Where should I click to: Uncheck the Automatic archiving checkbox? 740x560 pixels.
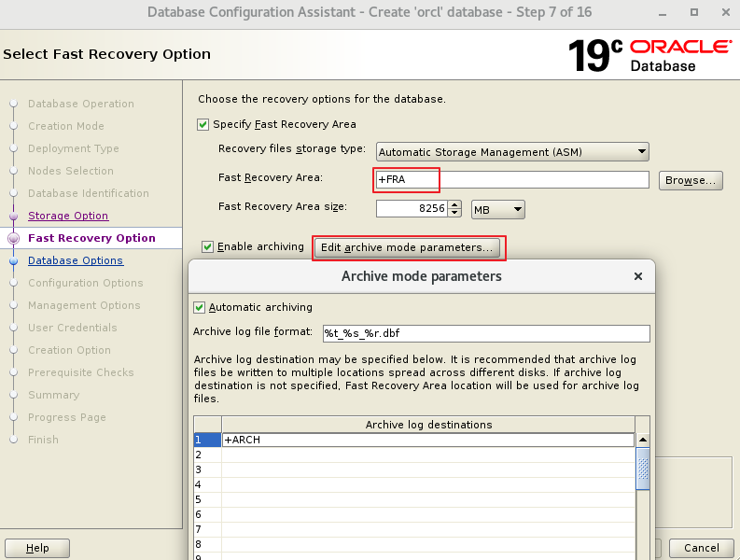[x=199, y=307]
